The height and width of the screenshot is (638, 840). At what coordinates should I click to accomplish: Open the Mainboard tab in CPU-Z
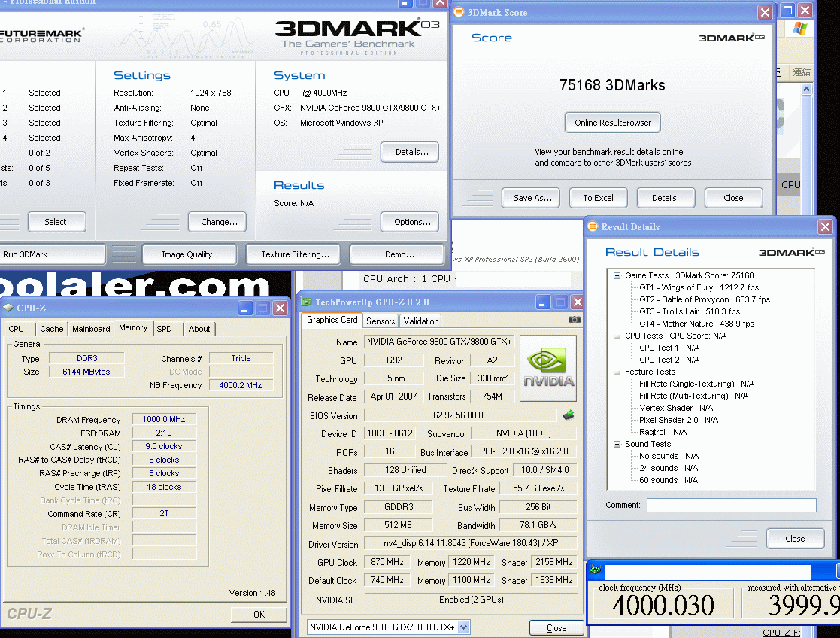pos(91,329)
